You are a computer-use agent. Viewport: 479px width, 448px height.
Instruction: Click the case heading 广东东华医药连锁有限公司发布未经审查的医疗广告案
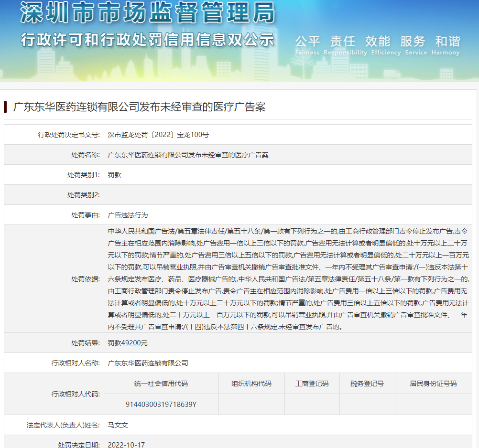click(139, 107)
